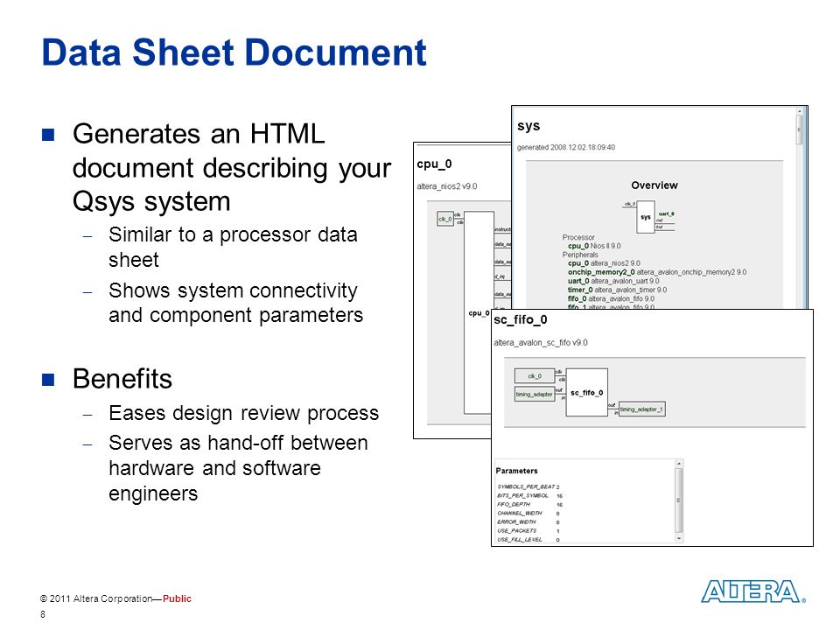The width and height of the screenshot is (840, 630).
Task: Click the scroll-up arrow in the sys window
Action: 799,111
